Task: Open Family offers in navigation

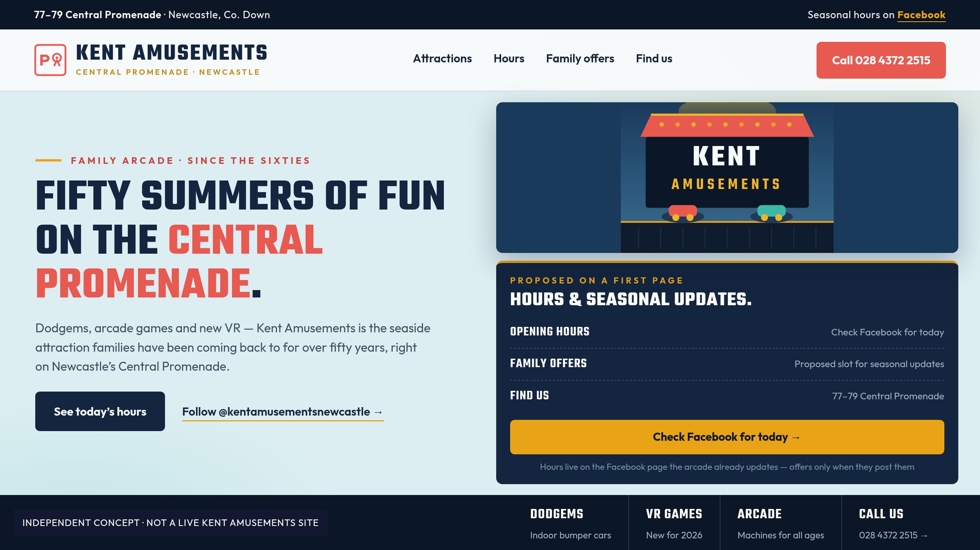Action: 580,58
